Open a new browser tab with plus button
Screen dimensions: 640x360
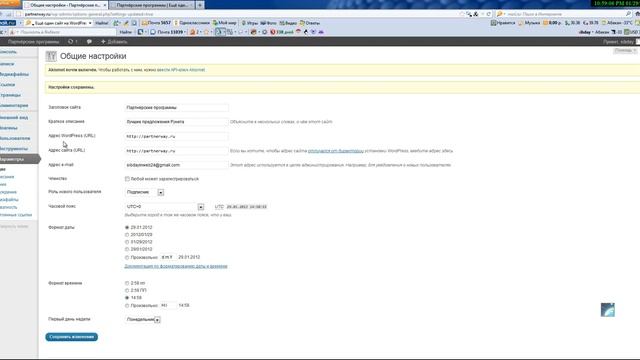pyautogui.click(x=200, y=5)
